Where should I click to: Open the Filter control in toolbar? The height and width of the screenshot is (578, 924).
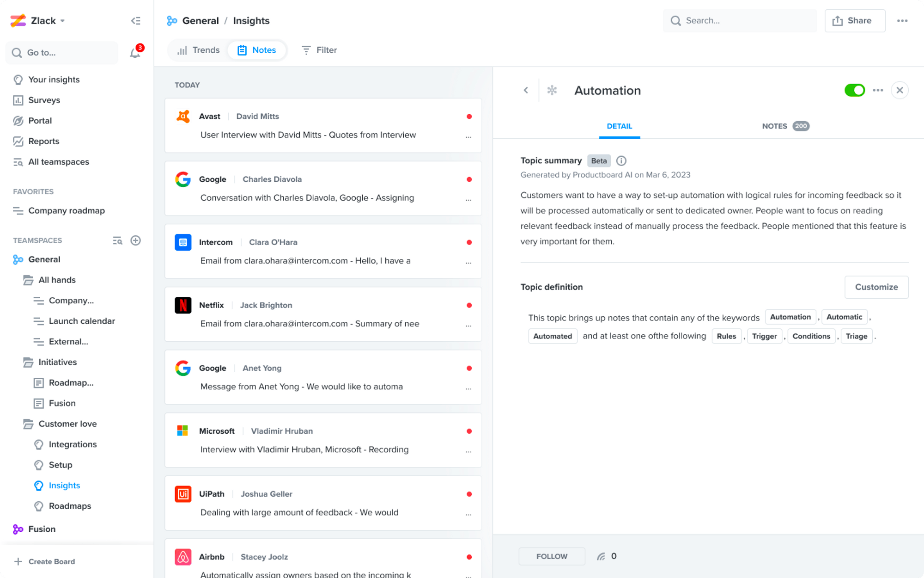pyautogui.click(x=319, y=50)
